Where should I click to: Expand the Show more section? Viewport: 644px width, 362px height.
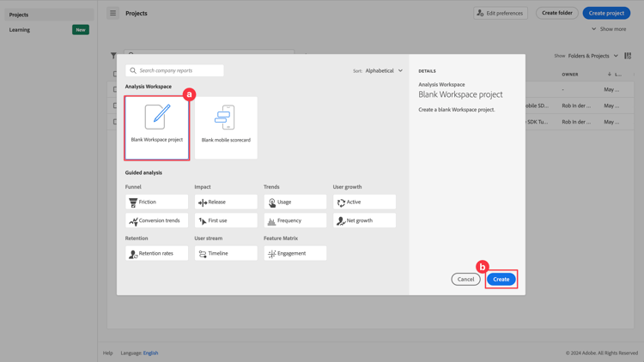[x=609, y=29]
